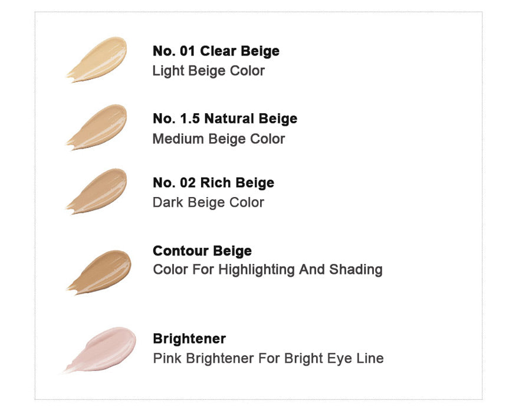Click the word "Highlighting" in Contour description
Screen dimensions: 519x420
(x=256, y=270)
